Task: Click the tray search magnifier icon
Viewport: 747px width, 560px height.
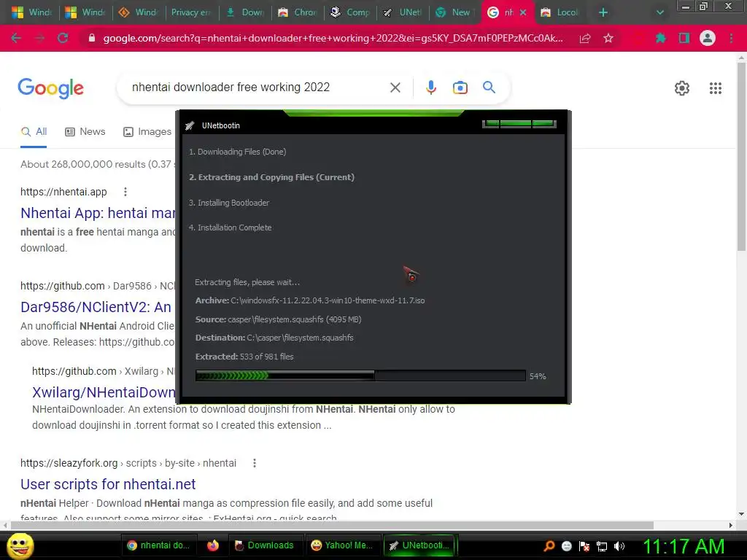Action: pyautogui.click(x=549, y=546)
